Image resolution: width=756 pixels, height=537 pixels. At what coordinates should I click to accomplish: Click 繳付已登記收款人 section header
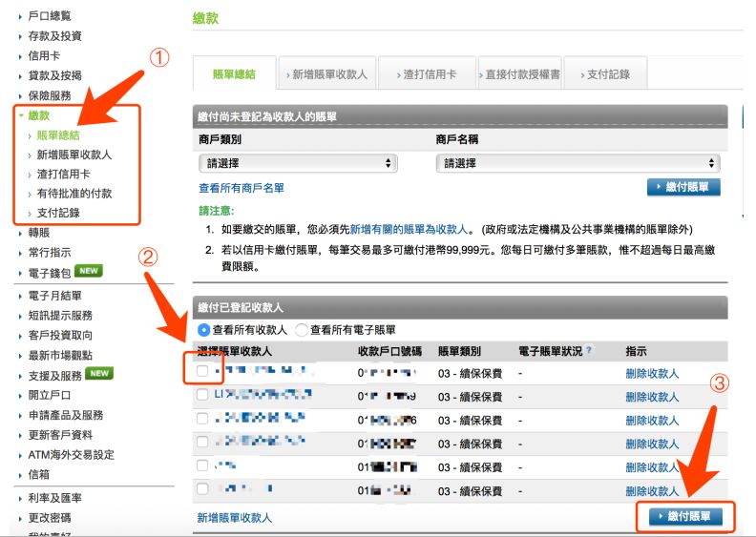(x=460, y=307)
